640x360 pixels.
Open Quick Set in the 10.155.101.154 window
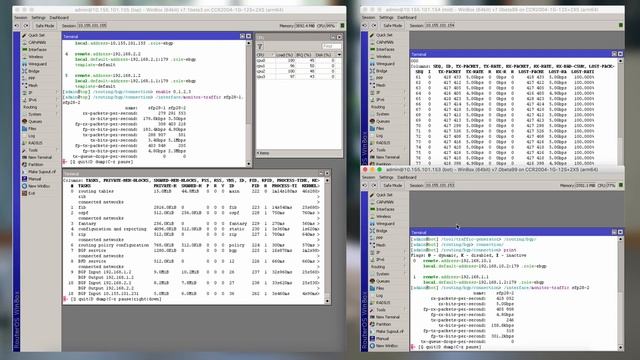point(384,35)
